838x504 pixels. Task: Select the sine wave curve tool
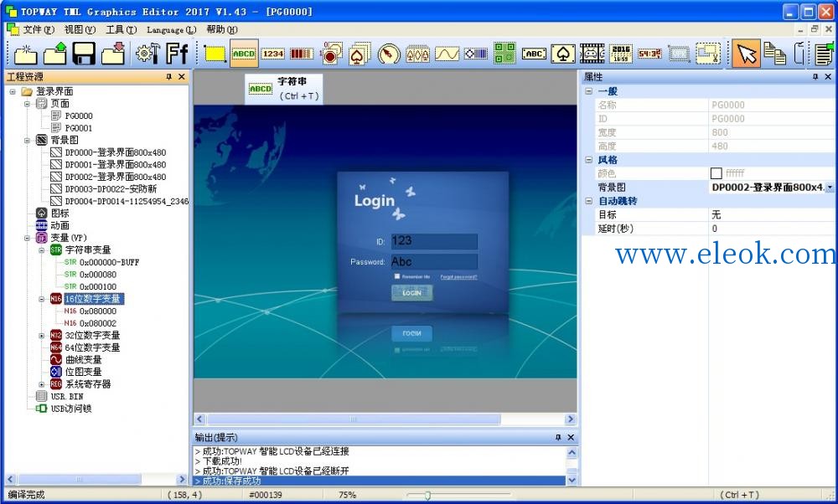447,54
